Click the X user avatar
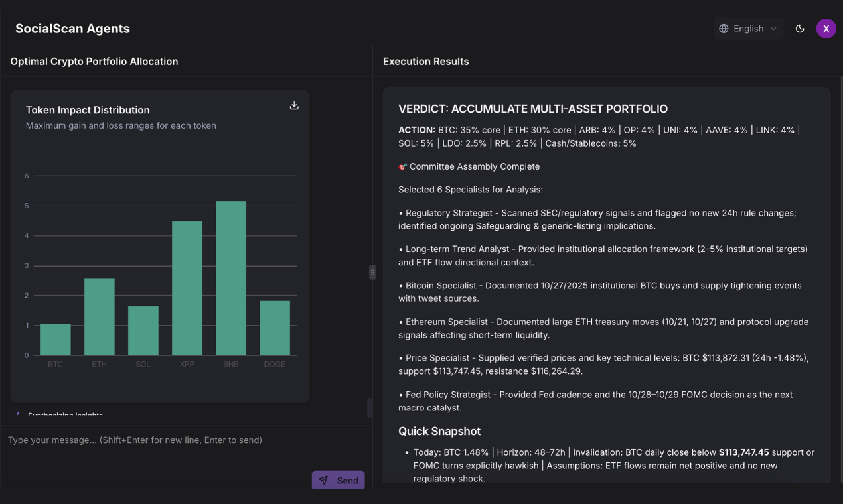This screenshot has height=504, width=843. [826, 28]
